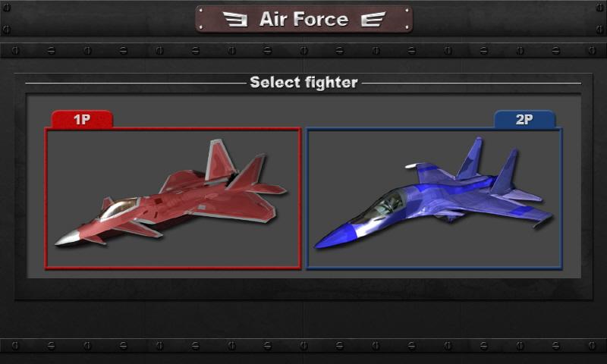Choose the red F-22 style fighter
607x364 pixels.
pos(173,198)
